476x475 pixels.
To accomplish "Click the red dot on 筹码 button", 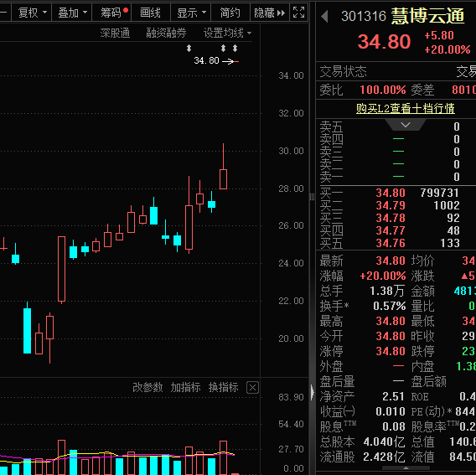I will [x=126, y=10].
